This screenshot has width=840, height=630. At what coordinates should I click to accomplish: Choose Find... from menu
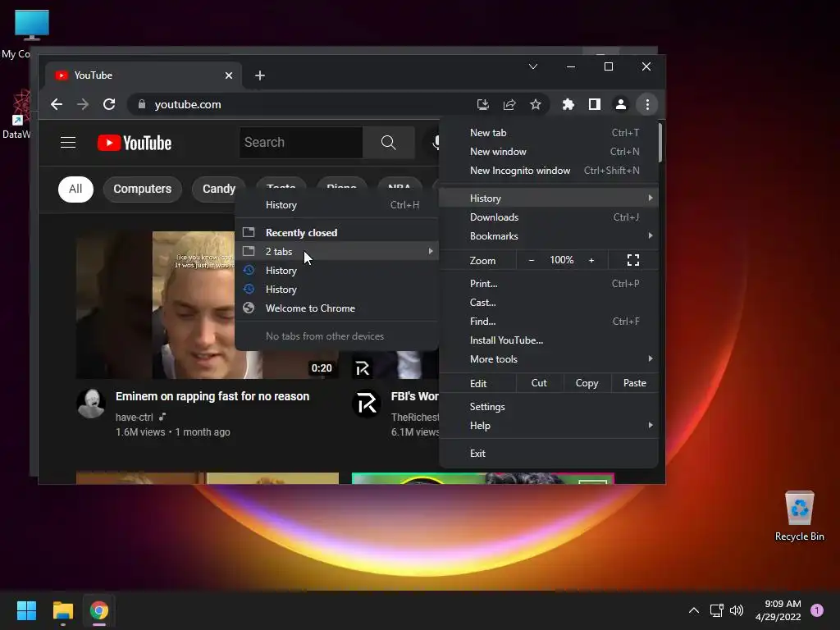click(549, 321)
